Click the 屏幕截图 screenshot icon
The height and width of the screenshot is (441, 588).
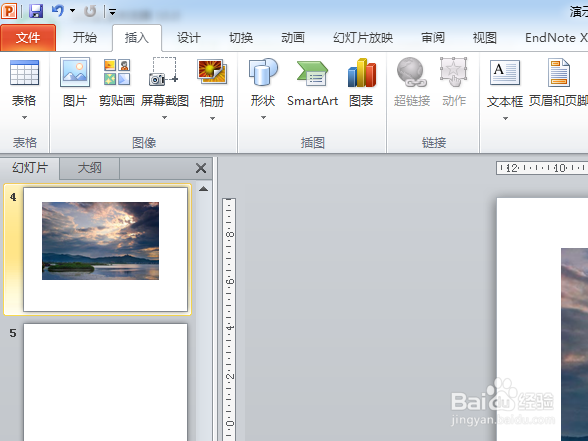tap(164, 71)
